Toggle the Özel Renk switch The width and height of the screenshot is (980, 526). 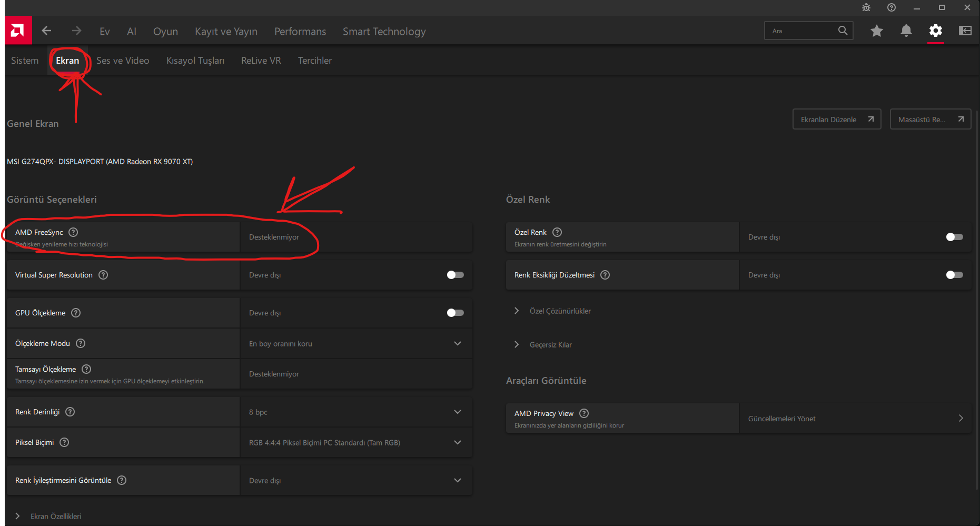pos(954,237)
